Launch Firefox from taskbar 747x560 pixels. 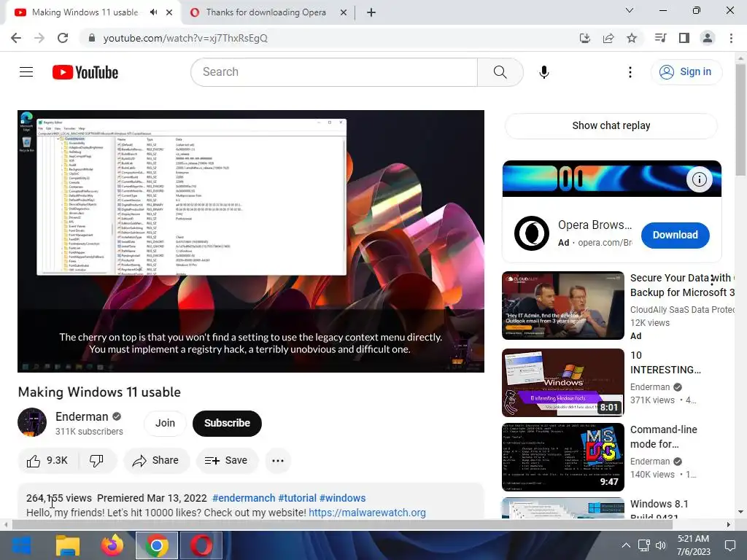click(x=112, y=545)
